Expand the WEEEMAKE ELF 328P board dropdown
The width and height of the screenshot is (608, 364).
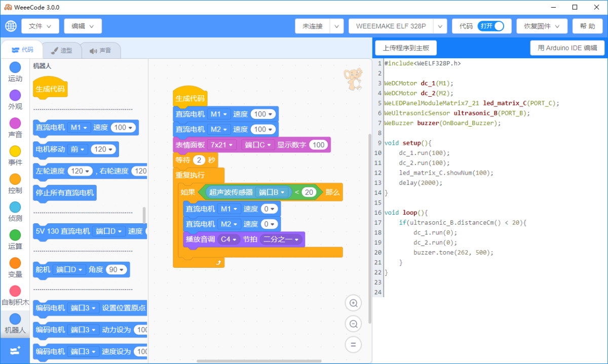[x=440, y=26]
